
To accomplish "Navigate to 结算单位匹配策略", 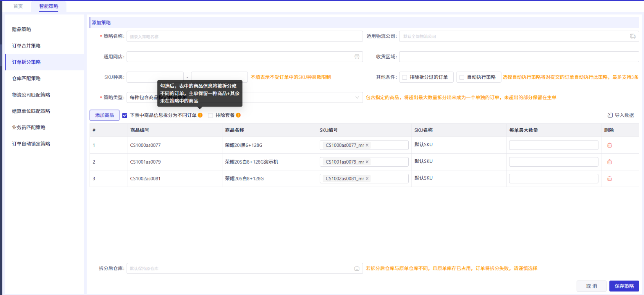I will click(x=31, y=111).
